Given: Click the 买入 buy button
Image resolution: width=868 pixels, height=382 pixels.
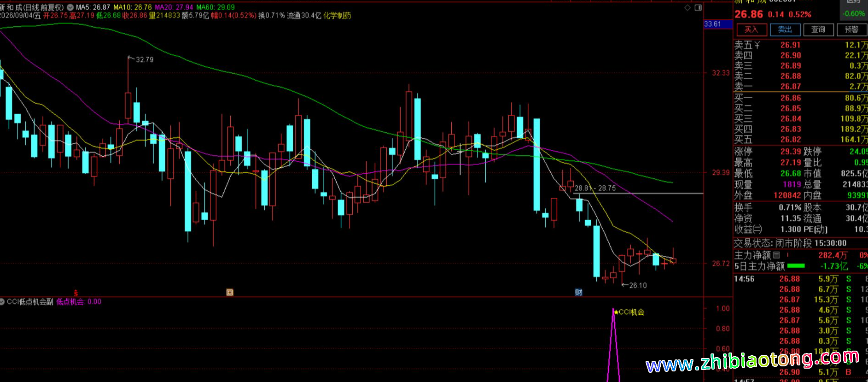Looking at the screenshot, I should tap(751, 29).
